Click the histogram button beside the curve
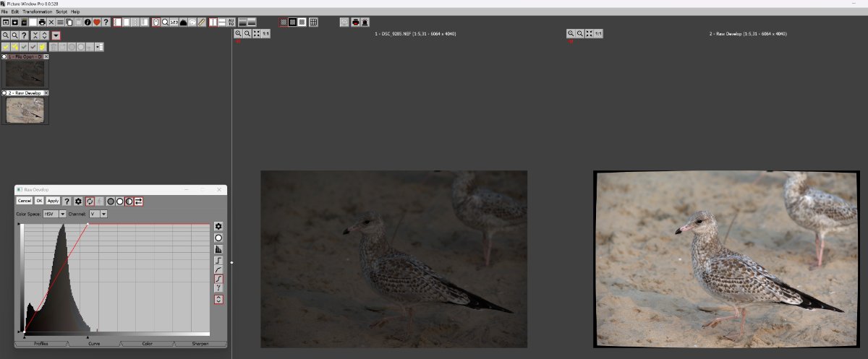 point(218,248)
